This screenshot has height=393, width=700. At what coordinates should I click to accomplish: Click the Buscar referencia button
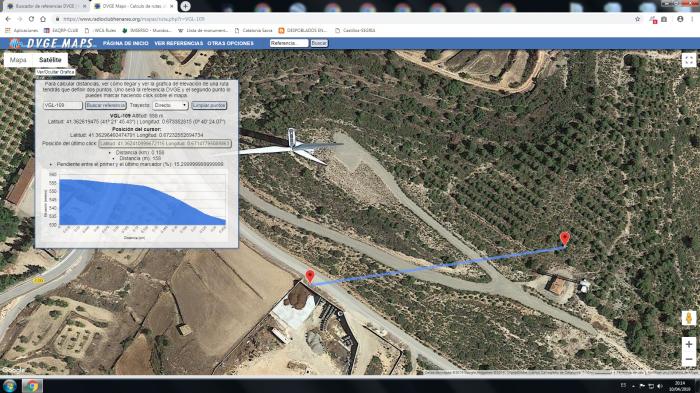106,105
